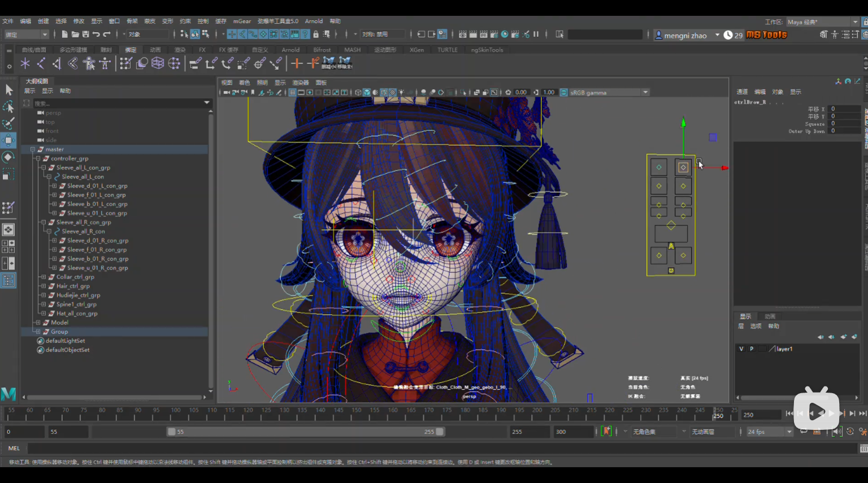
Task: Open the mengni zhao account dropdown
Action: (x=718, y=35)
